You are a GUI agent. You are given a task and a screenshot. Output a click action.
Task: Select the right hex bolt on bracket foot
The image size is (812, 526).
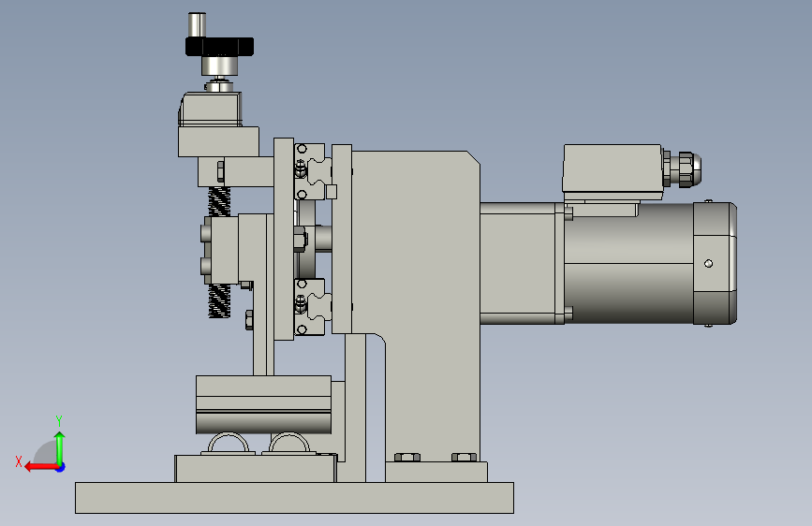[464, 457]
